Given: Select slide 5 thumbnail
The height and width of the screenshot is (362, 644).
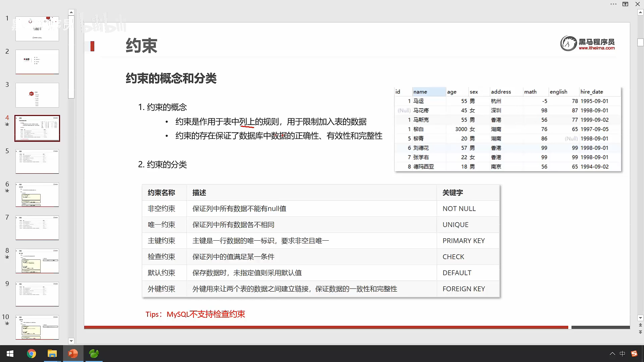Looking at the screenshot, I should (37, 161).
